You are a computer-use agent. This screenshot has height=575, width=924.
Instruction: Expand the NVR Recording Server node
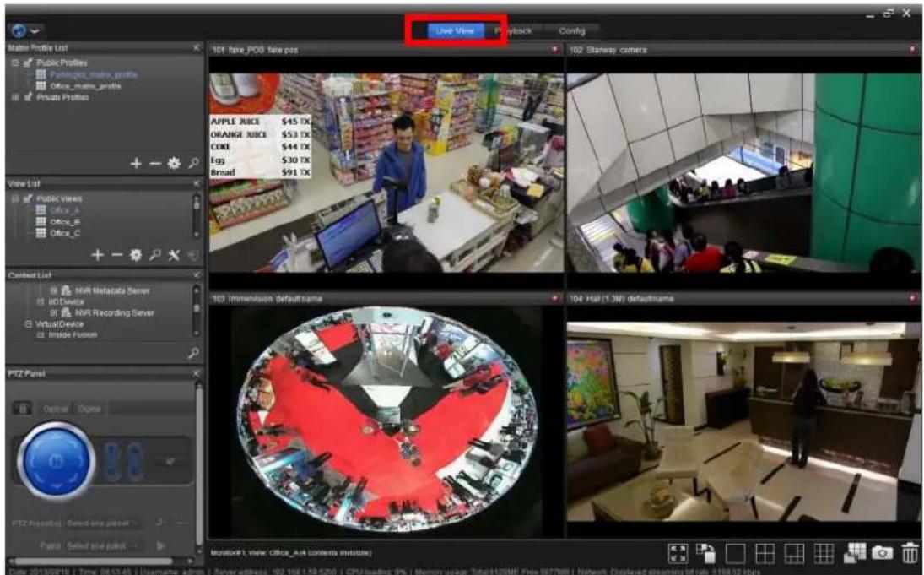[54, 313]
